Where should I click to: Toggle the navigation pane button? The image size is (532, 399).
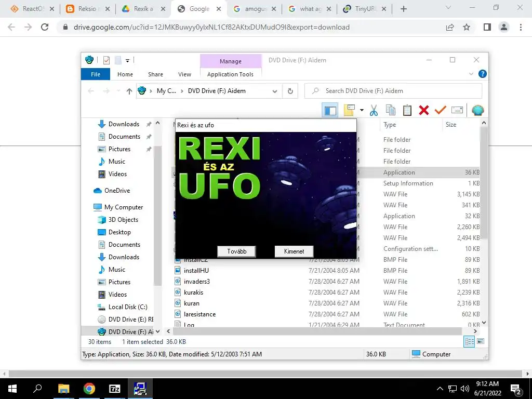point(330,110)
